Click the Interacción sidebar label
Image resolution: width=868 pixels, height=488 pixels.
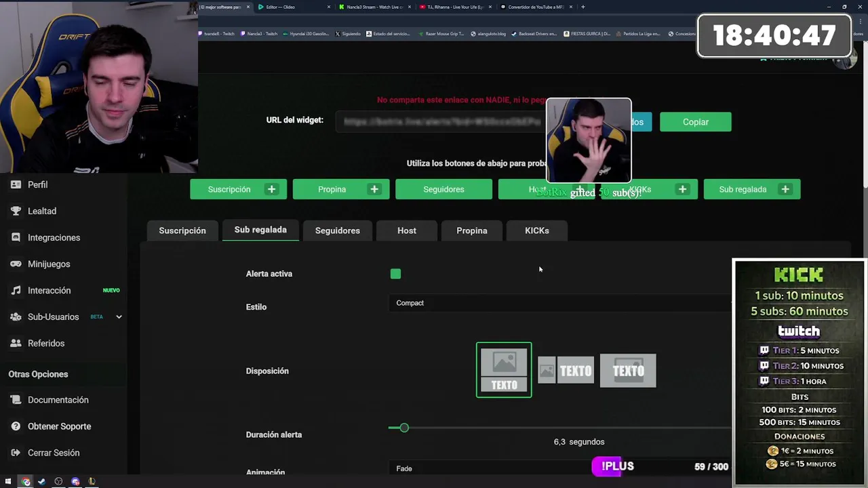click(49, 290)
